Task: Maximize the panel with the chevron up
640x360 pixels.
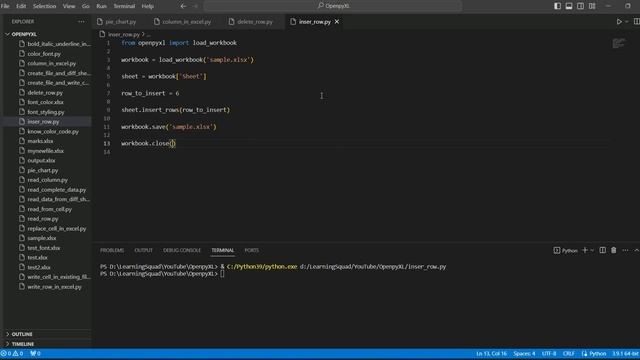Action: [636, 250]
